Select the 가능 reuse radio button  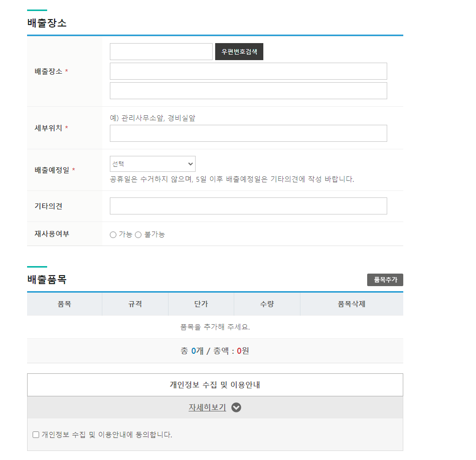[113, 234]
